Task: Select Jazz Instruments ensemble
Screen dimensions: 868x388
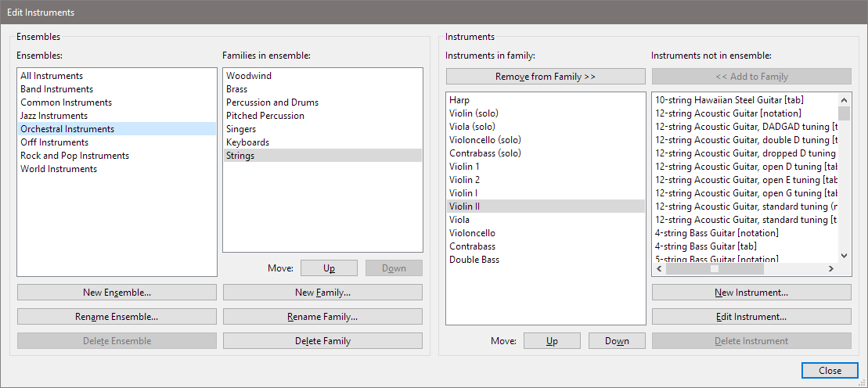Action: [54, 116]
